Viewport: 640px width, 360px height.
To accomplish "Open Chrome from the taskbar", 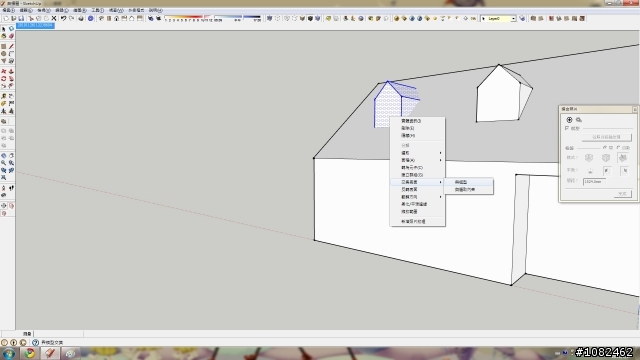I will 29,353.
